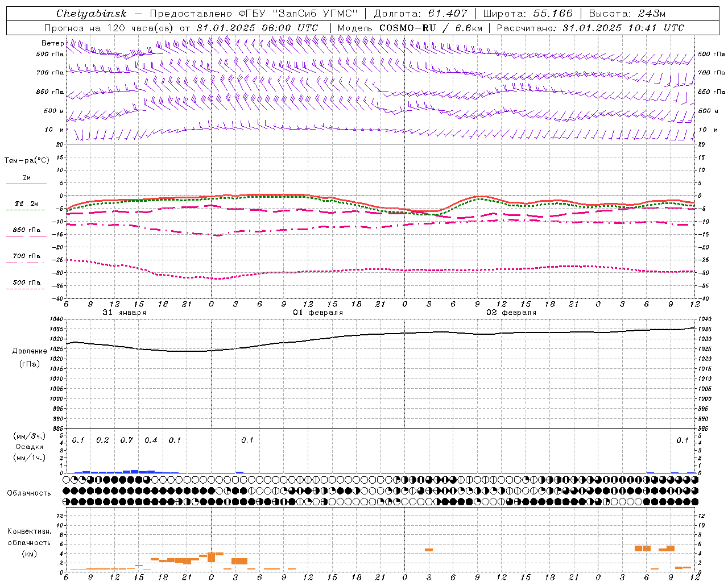Click the "Модель COSMO-RU / 6.6км" model label
Viewport: 728px width, 582px height.
tap(410, 28)
